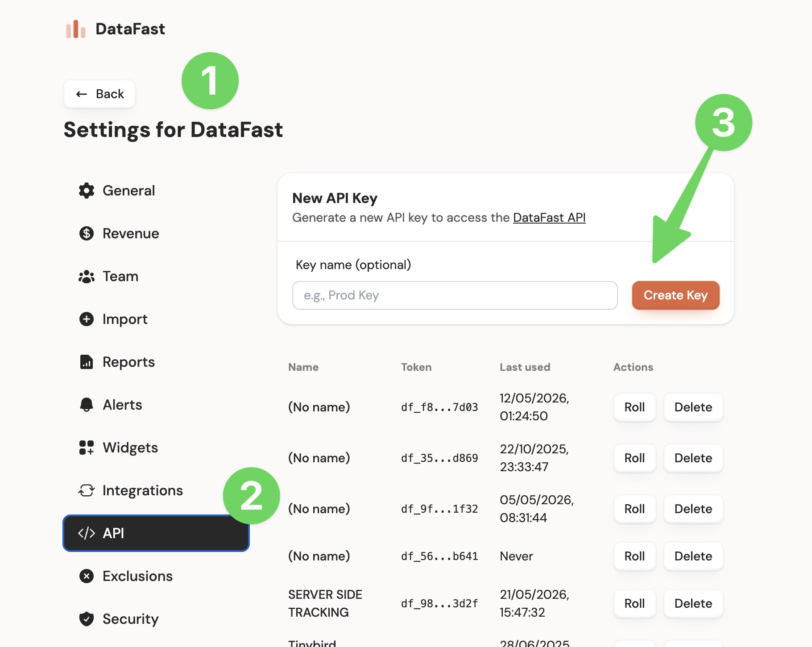812x647 pixels.
Task: Click the Key name (optional) label
Action: click(x=353, y=265)
